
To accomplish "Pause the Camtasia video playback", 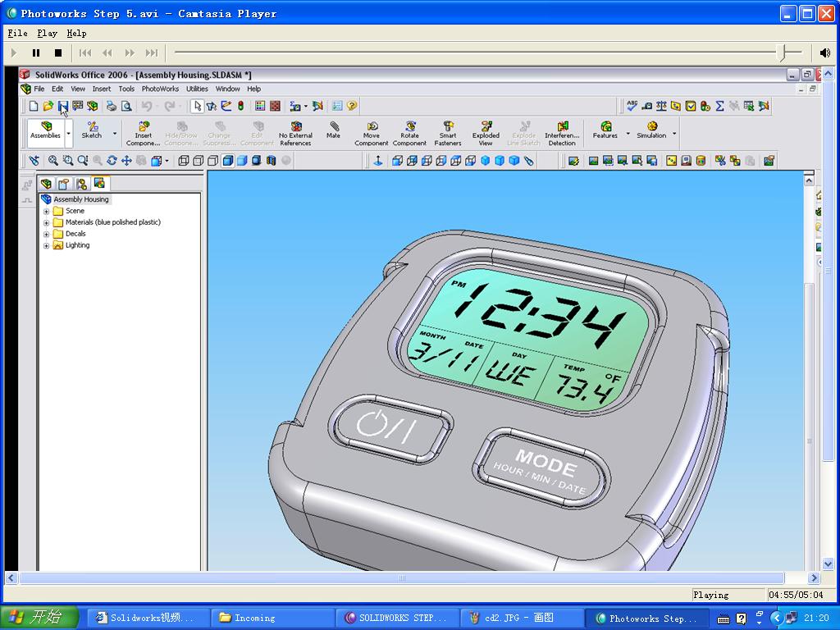I will pos(36,52).
